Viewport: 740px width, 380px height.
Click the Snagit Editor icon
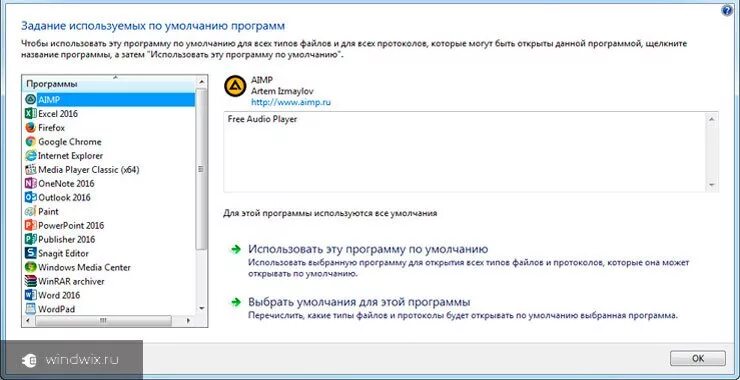tap(31, 253)
